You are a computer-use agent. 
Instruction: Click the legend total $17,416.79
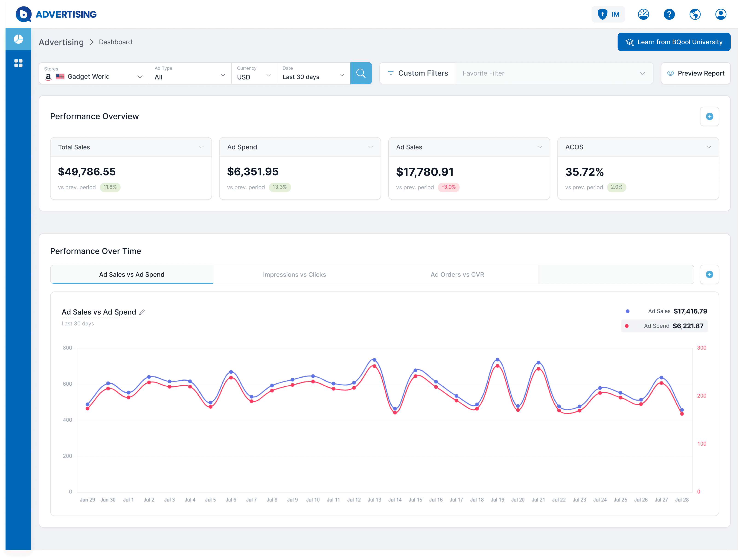tap(690, 311)
